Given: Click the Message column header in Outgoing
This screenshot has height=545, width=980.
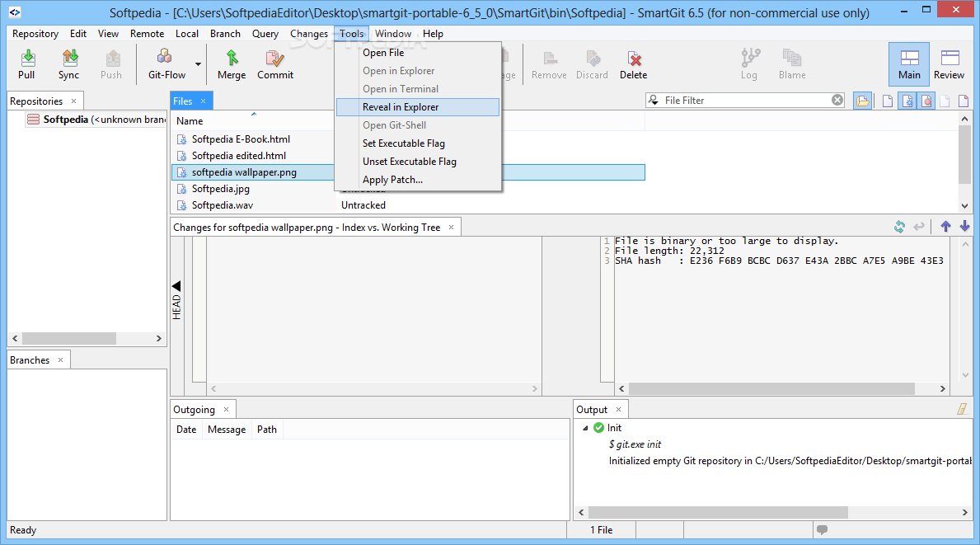Looking at the screenshot, I should coord(227,430).
